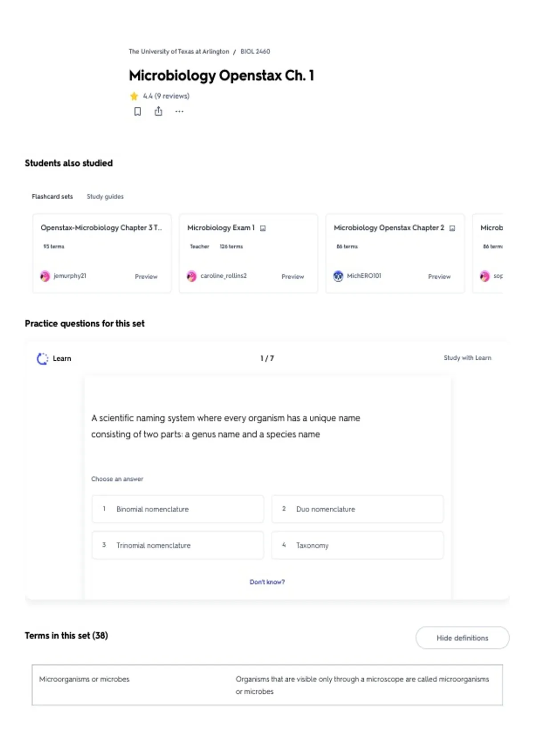Click the Learn mode circular icon
Image resolution: width=534 pixels, height=756 pixels.
click(42, 358)
